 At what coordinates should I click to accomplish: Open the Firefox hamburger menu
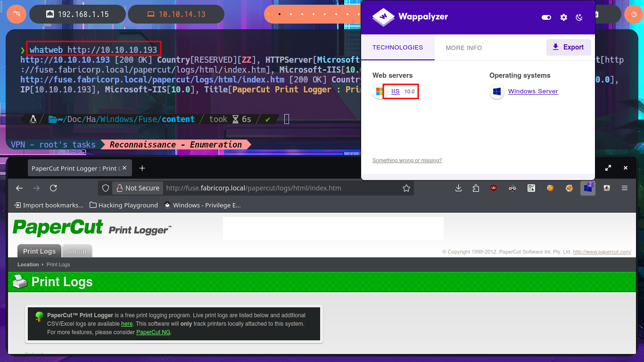coord(625,188)
